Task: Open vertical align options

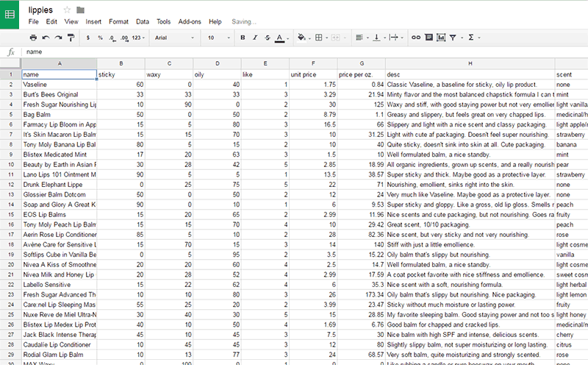Action: pos(376,38)
